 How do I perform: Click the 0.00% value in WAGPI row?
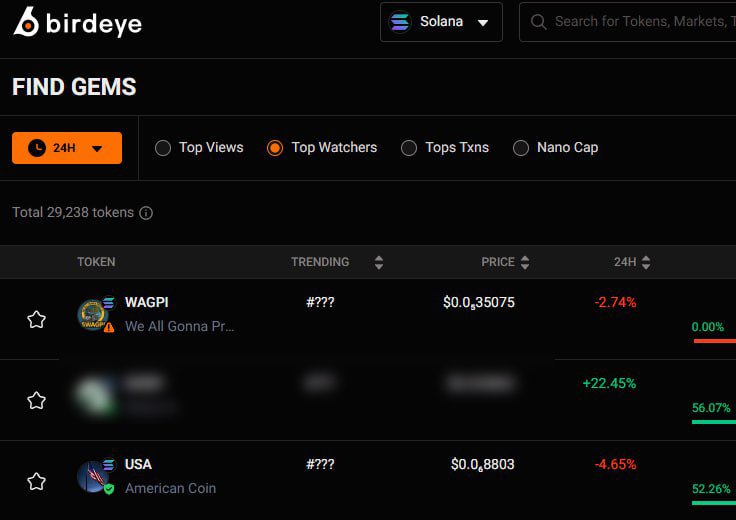click(707, 327)
